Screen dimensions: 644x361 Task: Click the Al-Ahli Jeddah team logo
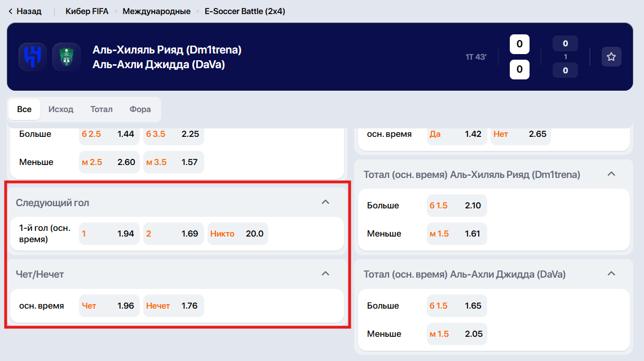point(66,57)
